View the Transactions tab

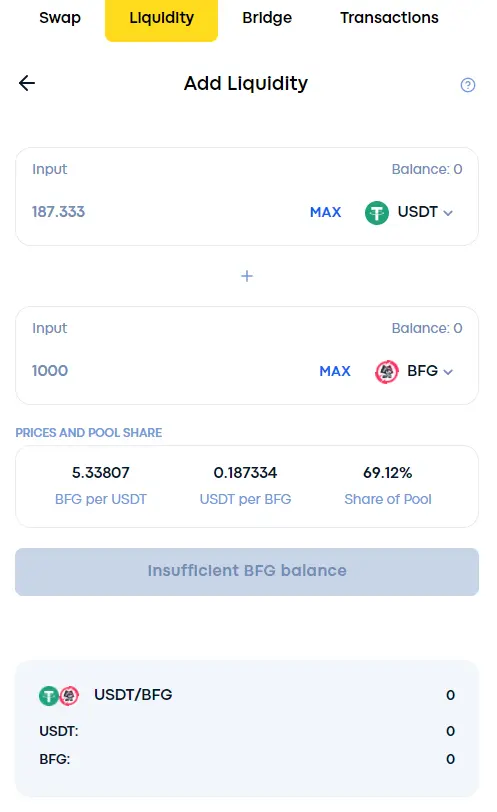[389, 18]
